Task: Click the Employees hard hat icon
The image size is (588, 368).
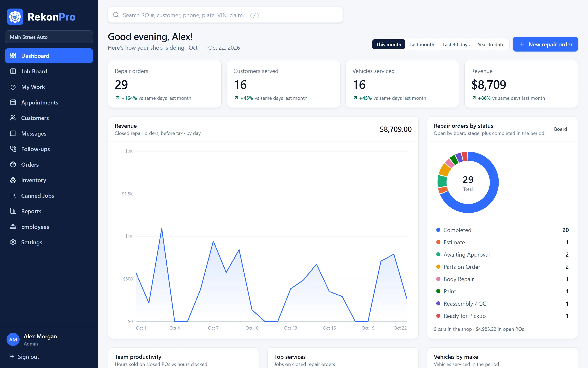Action: 13,227
